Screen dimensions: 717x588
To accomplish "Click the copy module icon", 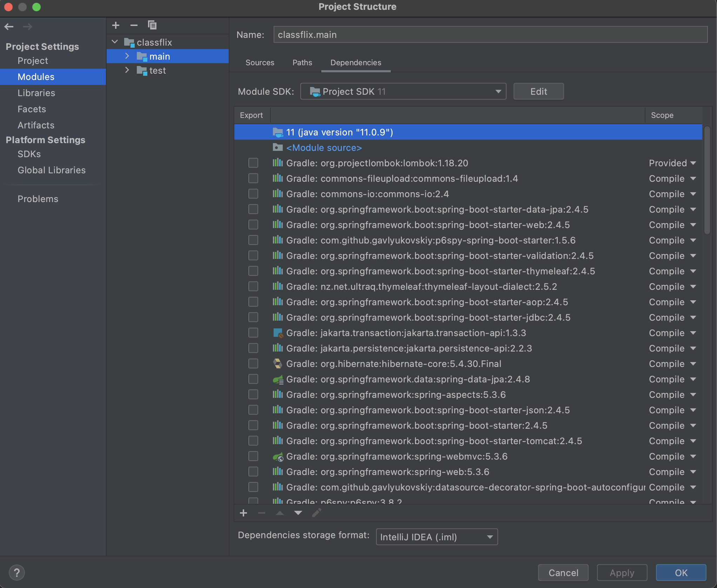I will (x=152, y=25).
